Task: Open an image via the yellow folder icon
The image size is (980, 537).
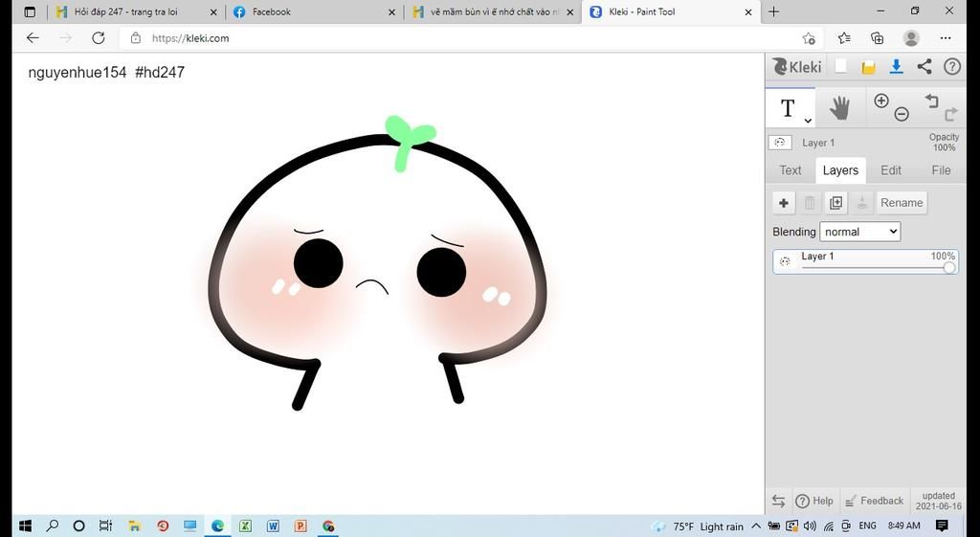Action: point(868,67)
